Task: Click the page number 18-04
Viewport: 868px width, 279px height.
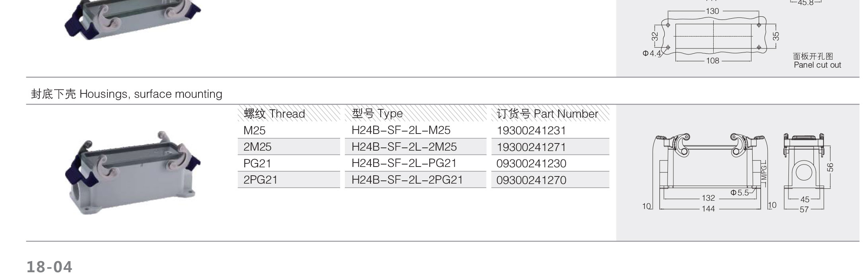Action: (49, 267)
